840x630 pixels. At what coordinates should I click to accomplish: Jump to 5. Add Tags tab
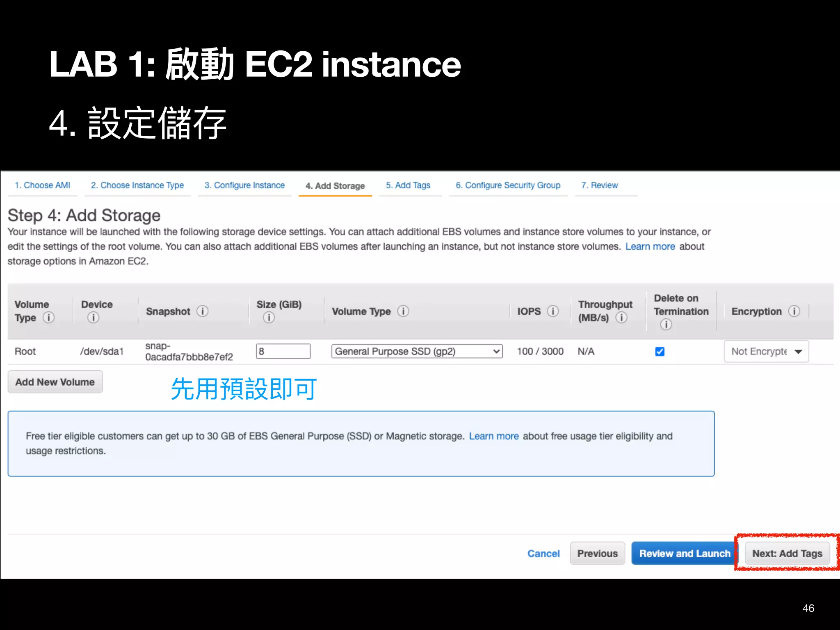click(408, 185)
